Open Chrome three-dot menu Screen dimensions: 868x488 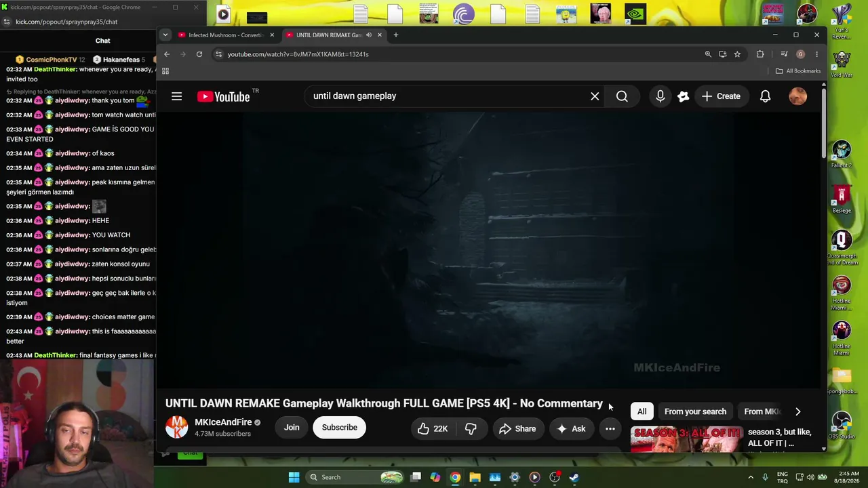click(816, 54)
